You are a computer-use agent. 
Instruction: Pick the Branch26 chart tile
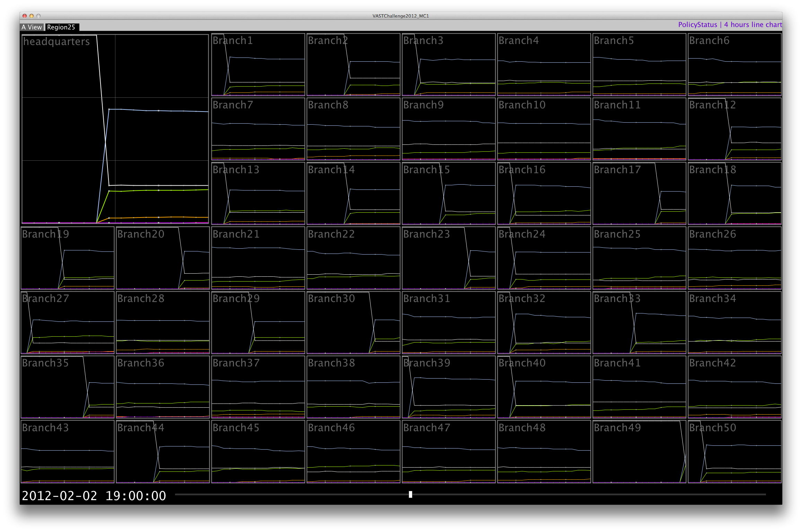click(x=735, y=258)
